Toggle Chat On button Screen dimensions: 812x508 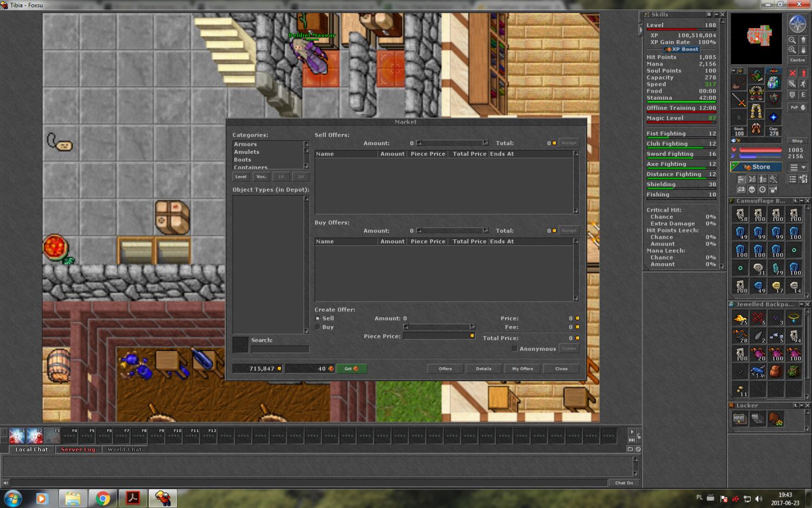pyautogui.click(x=624, y=483)
